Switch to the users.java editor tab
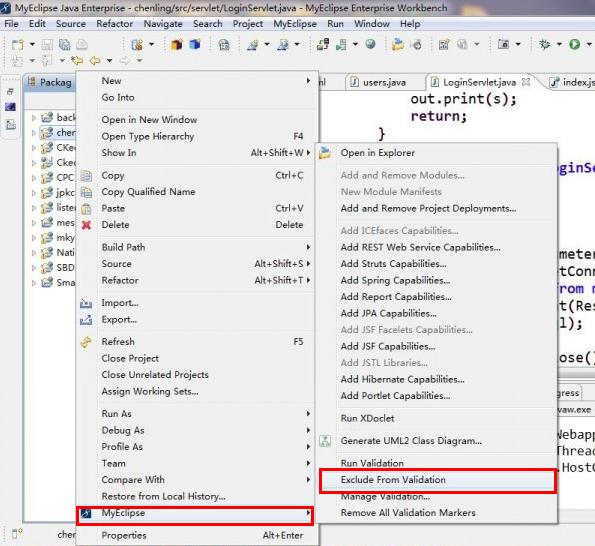This screenshot has height=546, width=595. click(x=384, y=82)
